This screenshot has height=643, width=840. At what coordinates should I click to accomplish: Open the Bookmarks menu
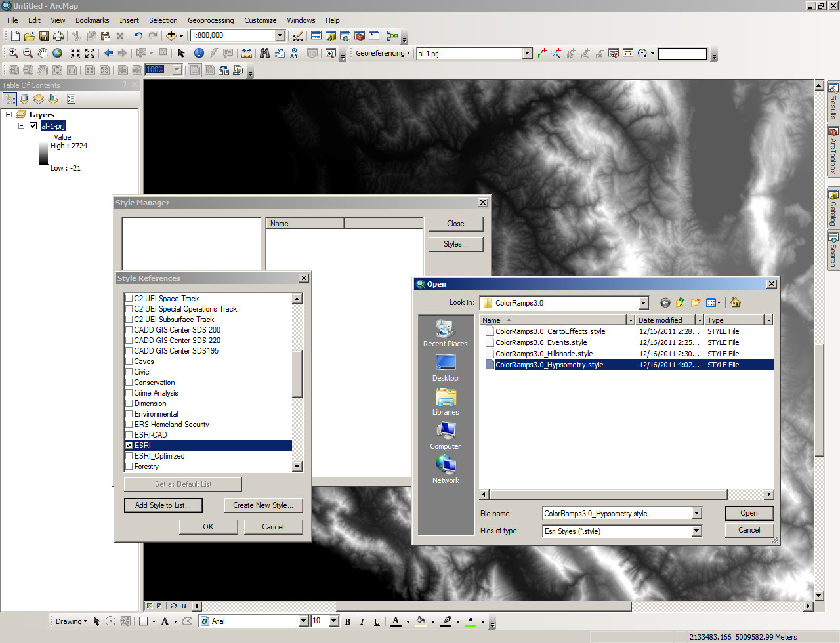(x=93, y=20)
